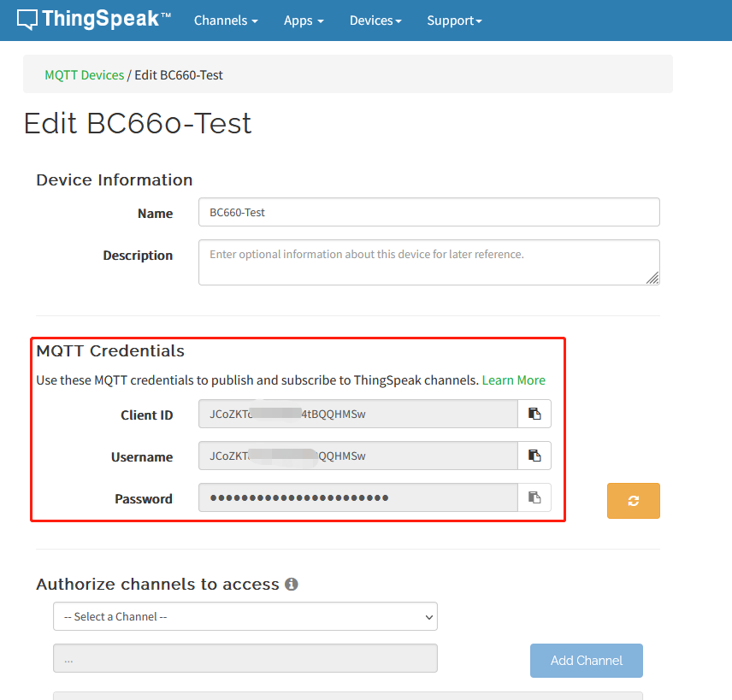Expand the Select a Channel dropdown
The height and width of the screenshot is (700, 732).
(x=245, y=616)
